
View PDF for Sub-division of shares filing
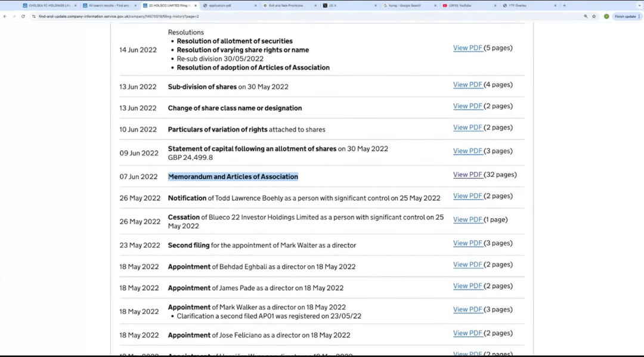pyautogui.click(x=467, y=85)
